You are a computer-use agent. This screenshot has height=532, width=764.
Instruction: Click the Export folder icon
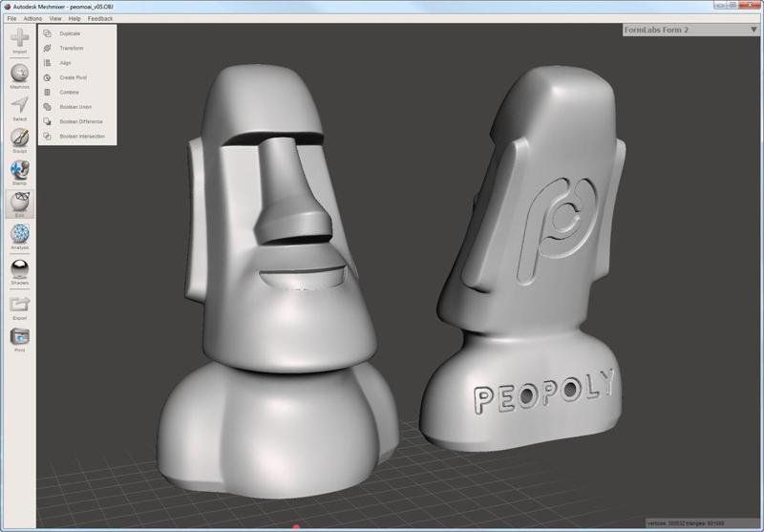(19, 304)
